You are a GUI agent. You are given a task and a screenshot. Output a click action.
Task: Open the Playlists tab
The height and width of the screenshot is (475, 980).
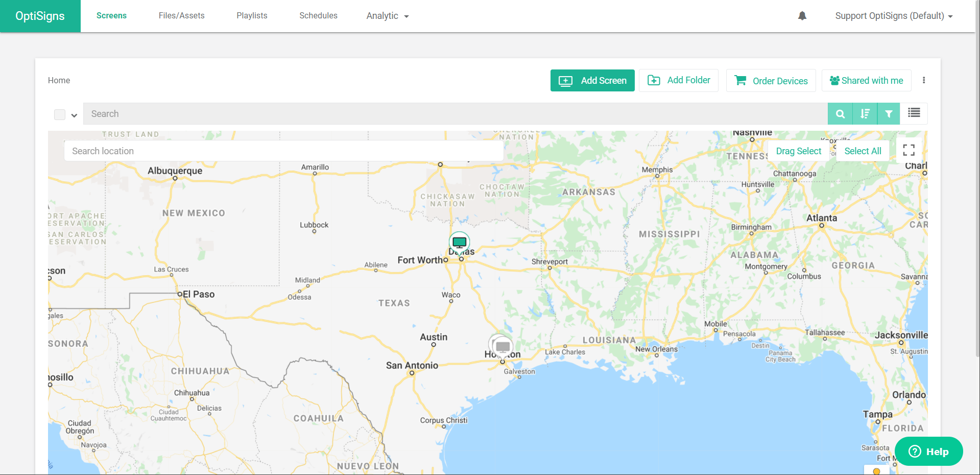(x=252, y=16)
